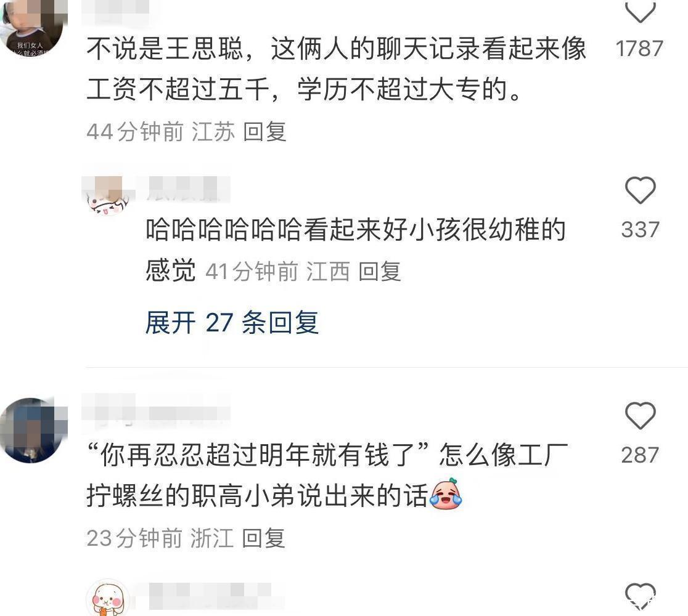
Task: Select the comment text 不说是王思聪
Action: (165, 48)
